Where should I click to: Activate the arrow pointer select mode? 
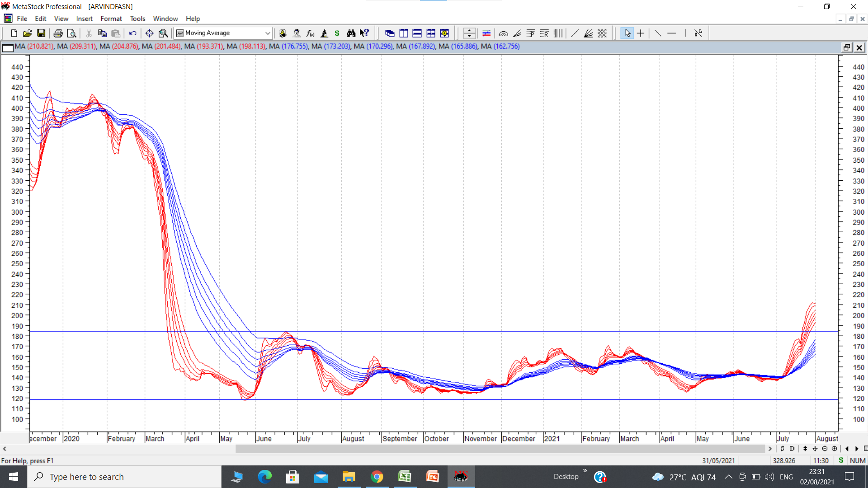(x=627, y=33)
